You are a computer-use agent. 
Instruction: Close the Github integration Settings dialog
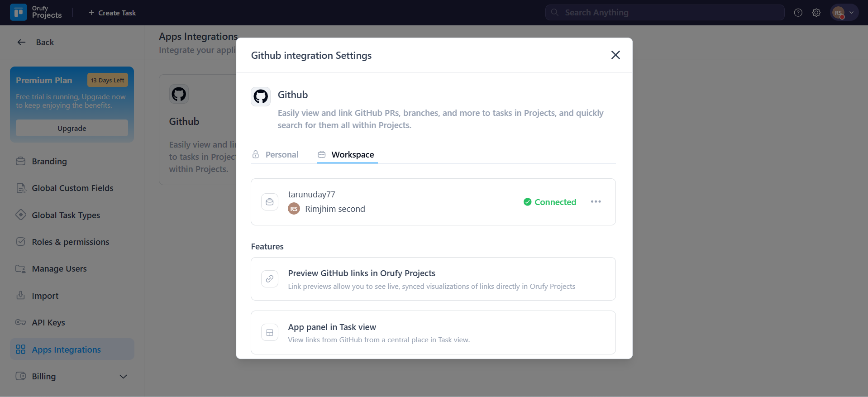pos(615,55)
